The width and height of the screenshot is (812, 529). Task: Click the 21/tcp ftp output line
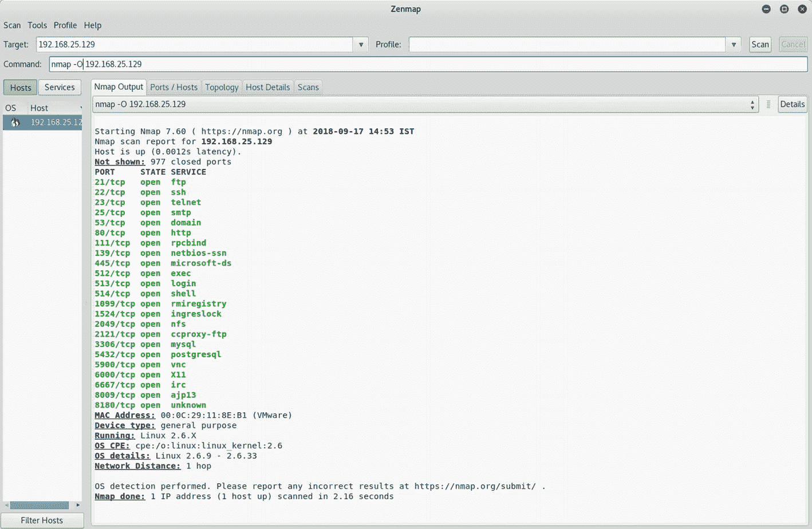140,182
